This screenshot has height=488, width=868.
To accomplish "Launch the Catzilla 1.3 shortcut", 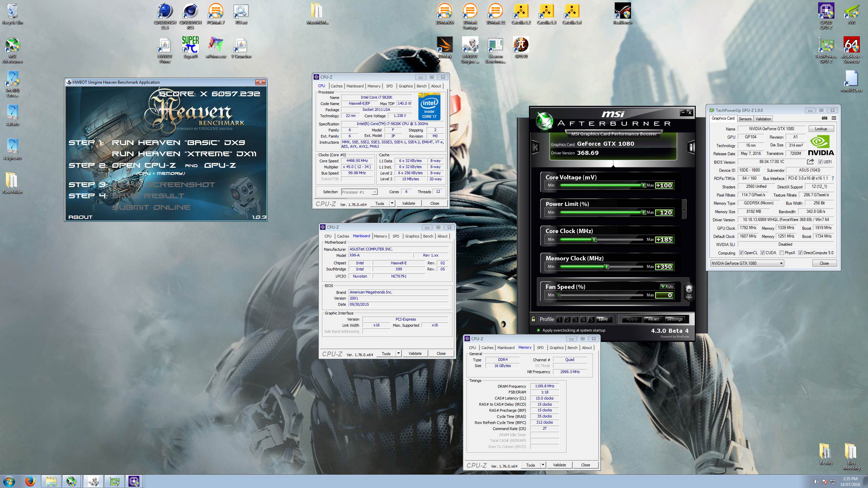I will (x=546, y=14).
